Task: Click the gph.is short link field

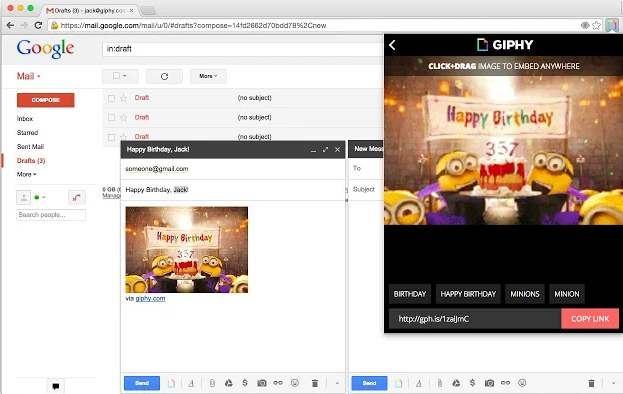Action: pos(475,319)
